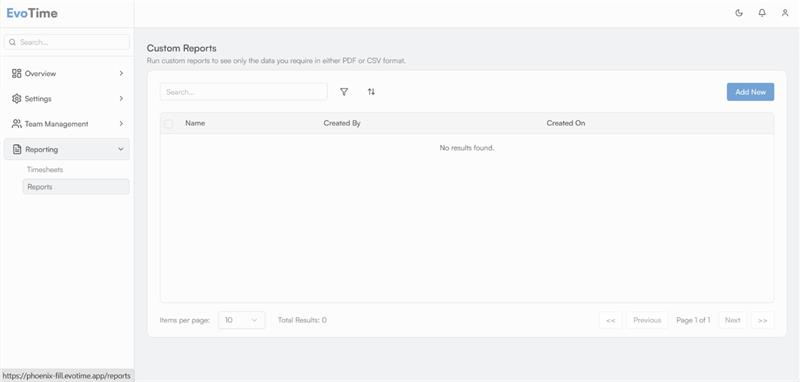The image size is (800, 382).
Task: Focus the sidebar search field
Action: coord(67,42)
